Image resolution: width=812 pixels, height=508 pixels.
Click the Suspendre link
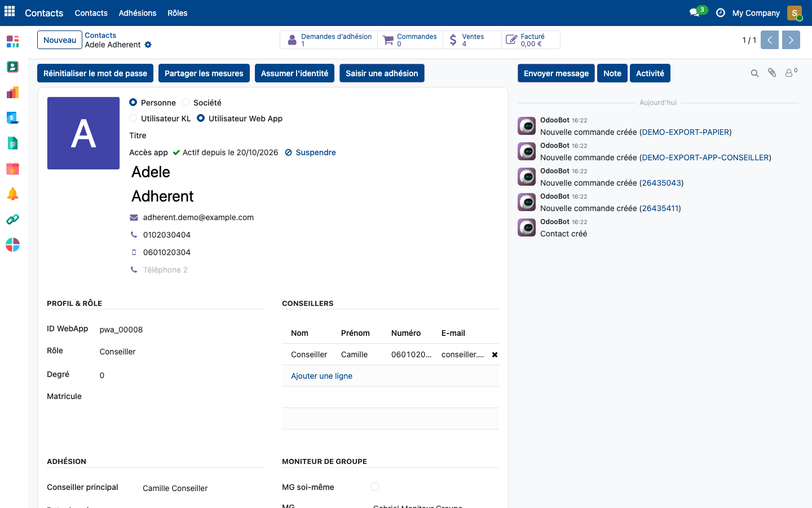pyautogui.click(x=310, y=152)
